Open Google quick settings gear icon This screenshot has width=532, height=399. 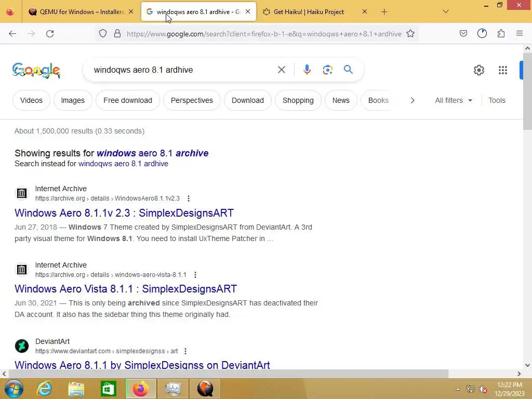[x=479, y=70]
